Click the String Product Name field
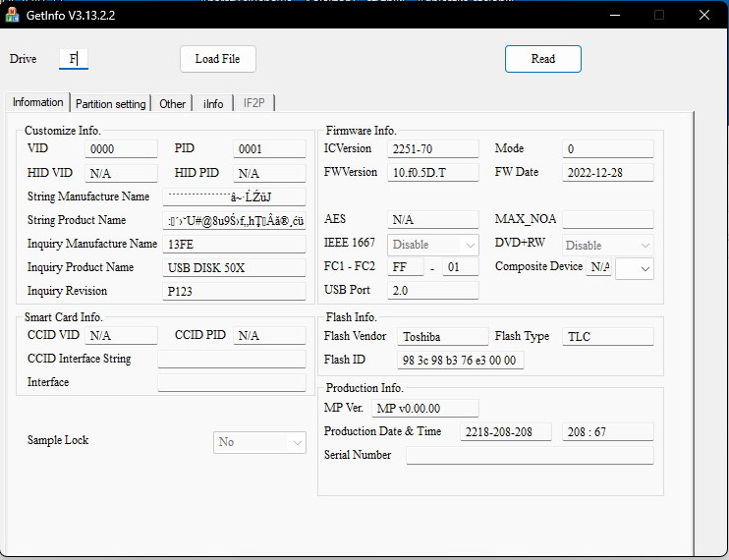 (234, 221)
